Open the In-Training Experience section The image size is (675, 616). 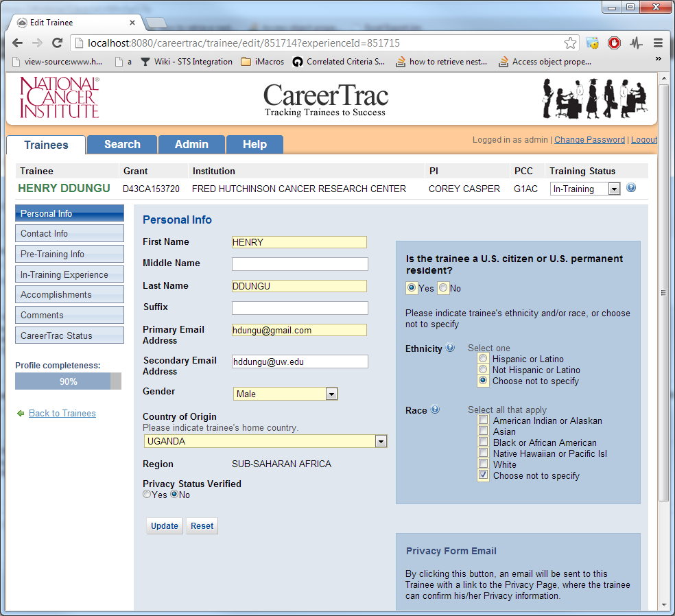click(x=69, y=274)
